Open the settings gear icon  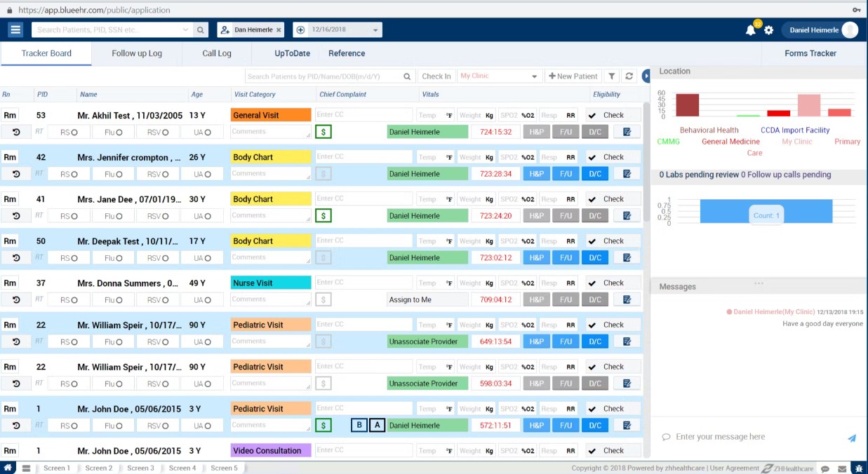coord(769,30)
